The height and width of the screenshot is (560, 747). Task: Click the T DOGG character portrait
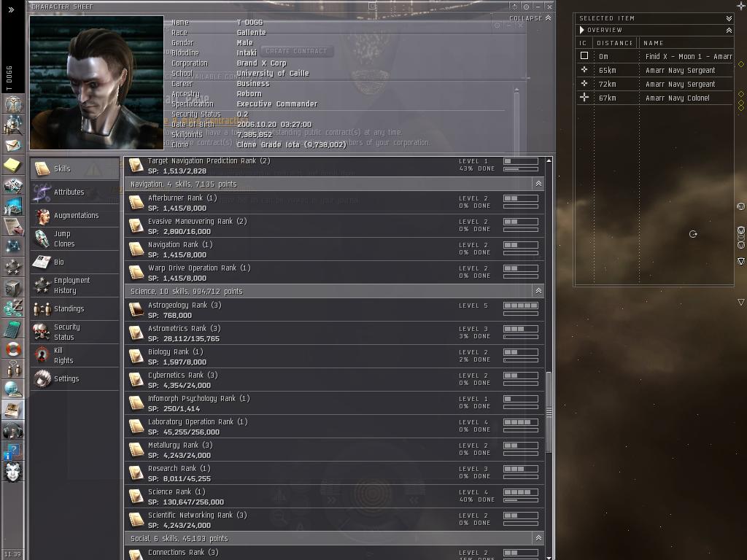(x=97, y=83)
